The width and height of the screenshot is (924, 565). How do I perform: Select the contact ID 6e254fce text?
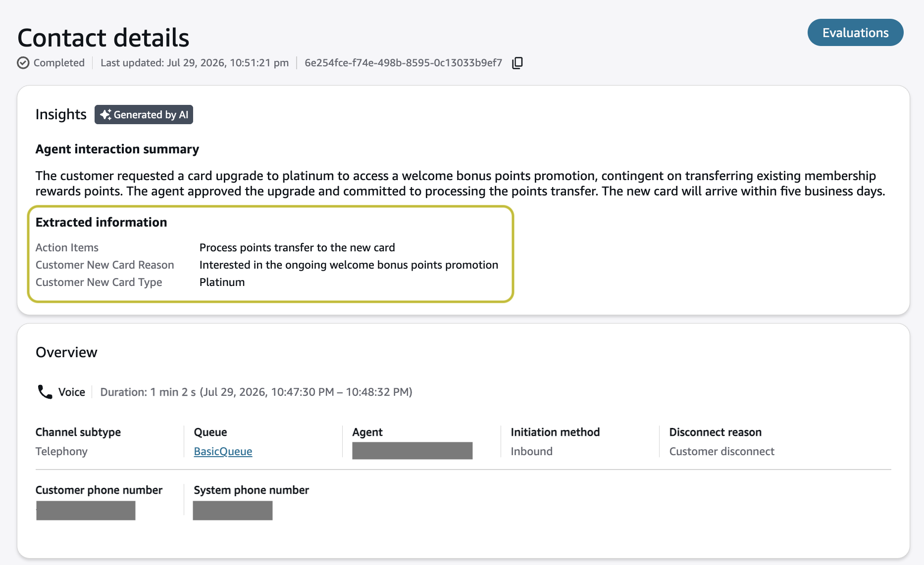(403, 63)
